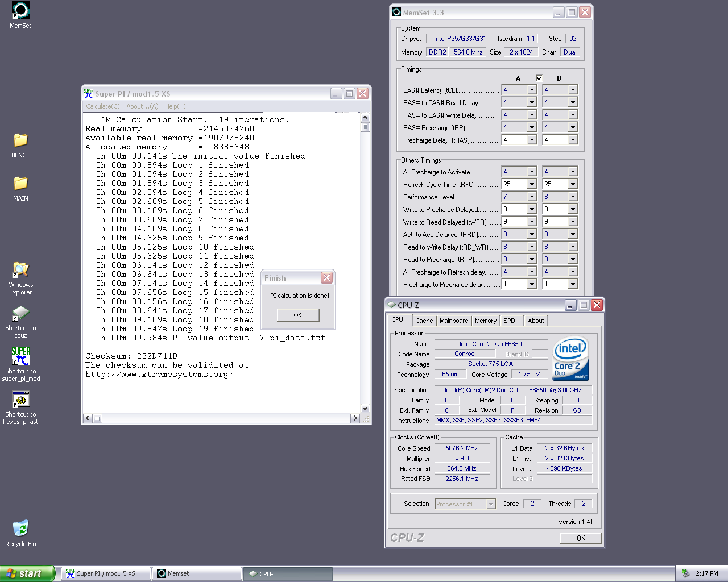
Task: Click the 564.0 Mhz memory value in MemSet
Action: coord(468,52)
